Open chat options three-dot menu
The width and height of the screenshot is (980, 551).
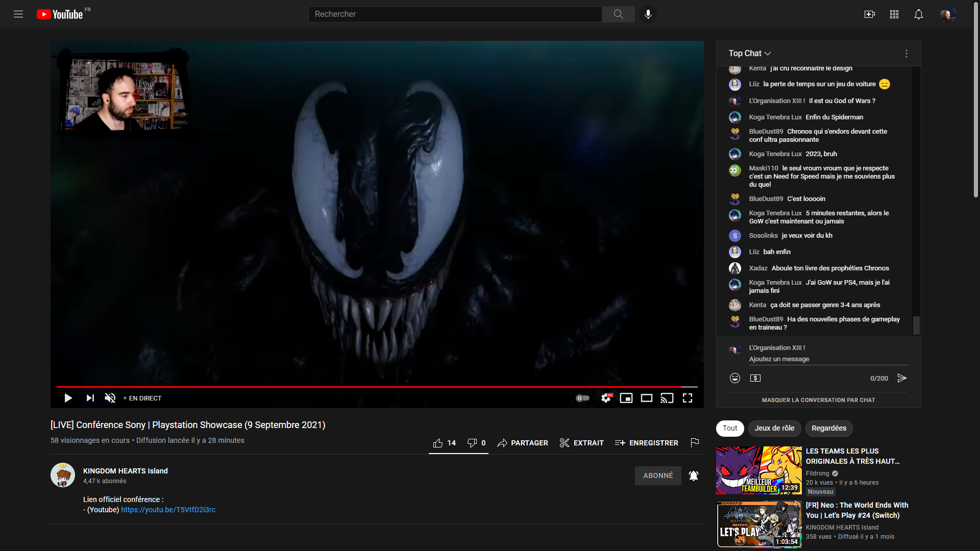[906, 54]
